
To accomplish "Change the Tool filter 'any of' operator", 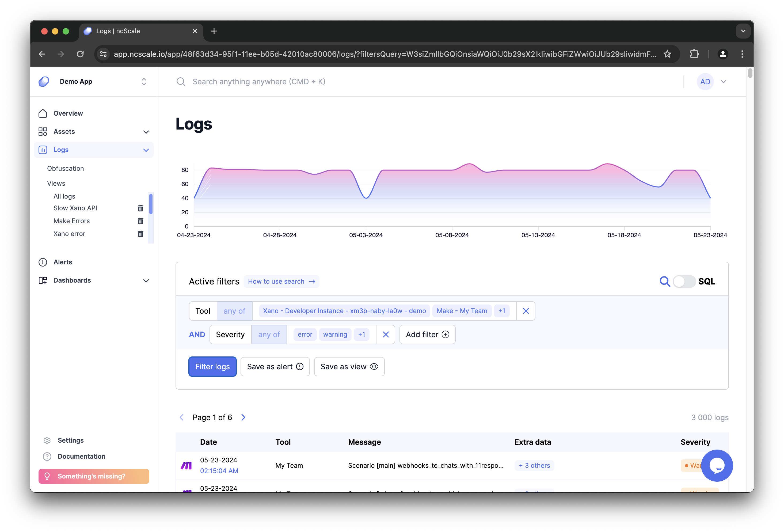I will click(x=234, y=311).
